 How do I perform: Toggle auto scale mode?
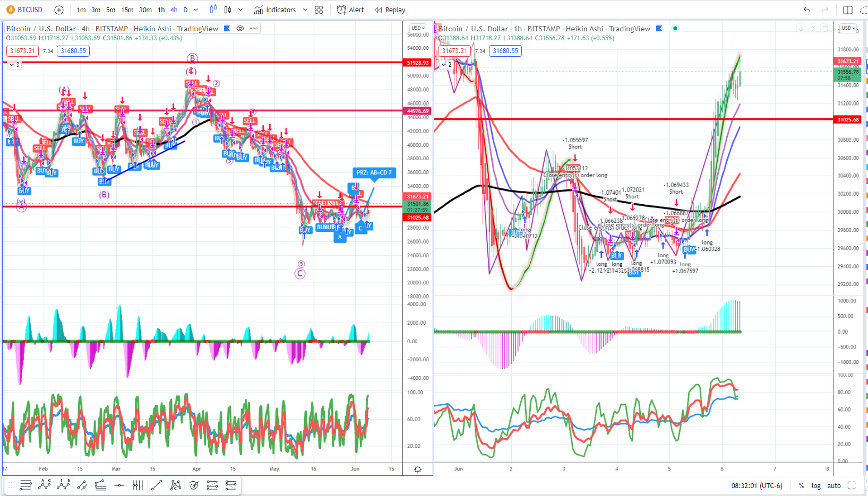834,485
